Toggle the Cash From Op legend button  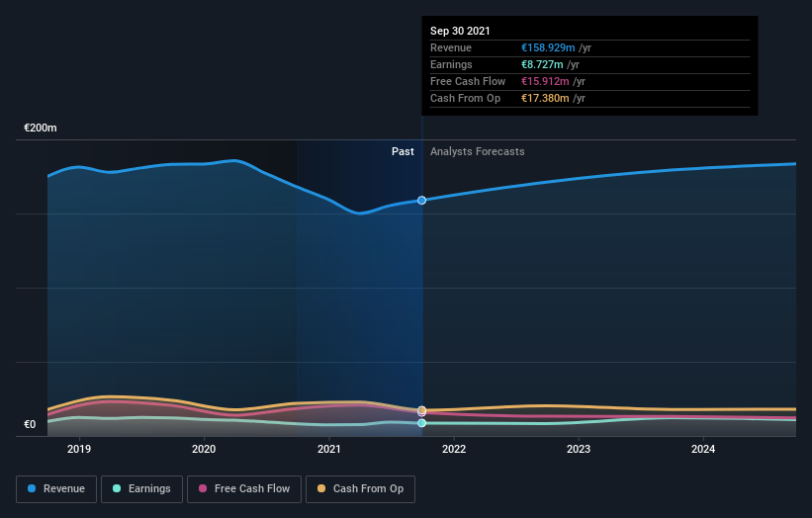tap(360, 489)
